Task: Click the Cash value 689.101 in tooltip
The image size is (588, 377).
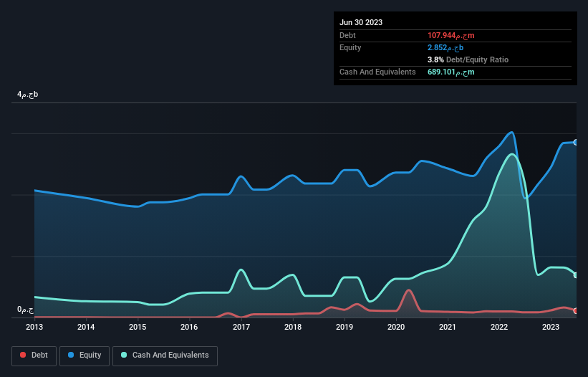Action: pos(450,72)
